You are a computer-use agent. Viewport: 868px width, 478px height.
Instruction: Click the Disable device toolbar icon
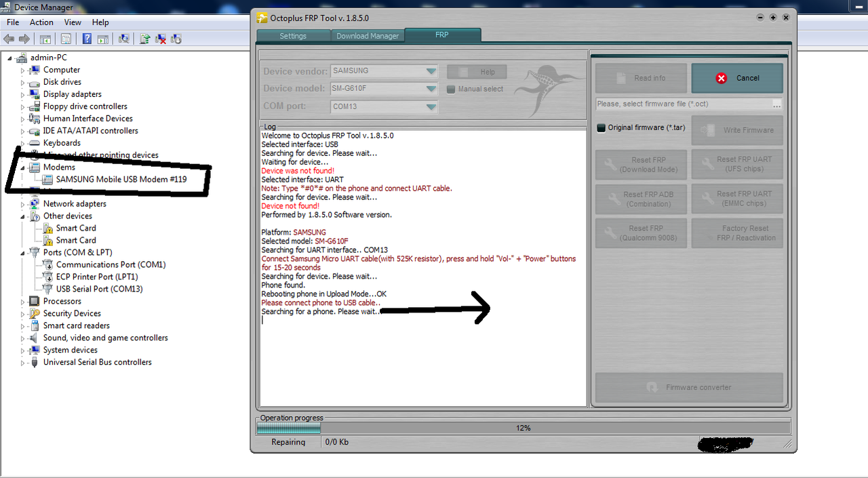click(x=176, y=39)
